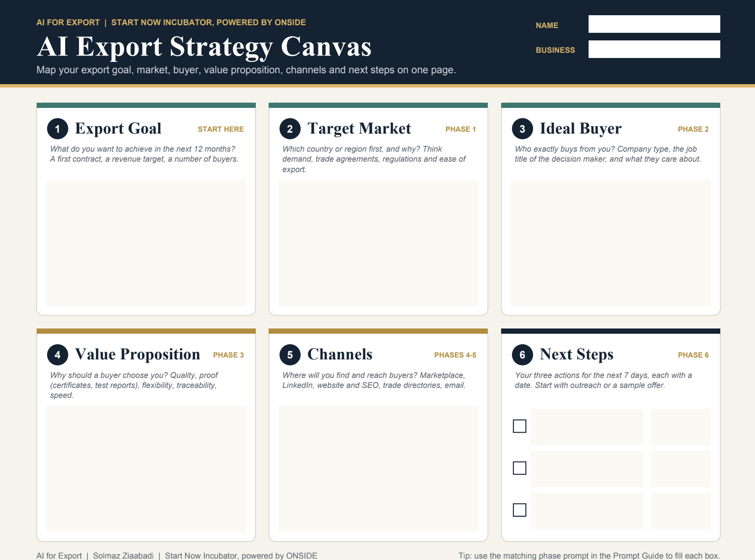Click the PHASES 4-5 label
This screenshot has width=755, height=560.
coord(455,355)
